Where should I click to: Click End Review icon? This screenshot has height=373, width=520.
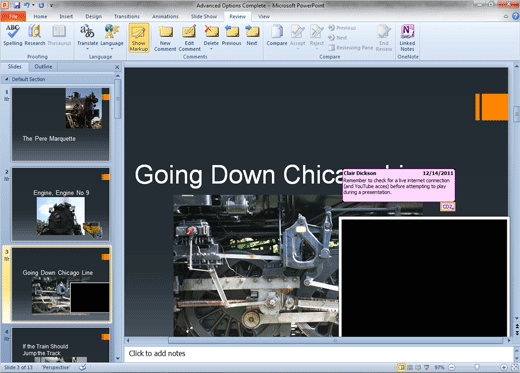[x=384, y=32]
